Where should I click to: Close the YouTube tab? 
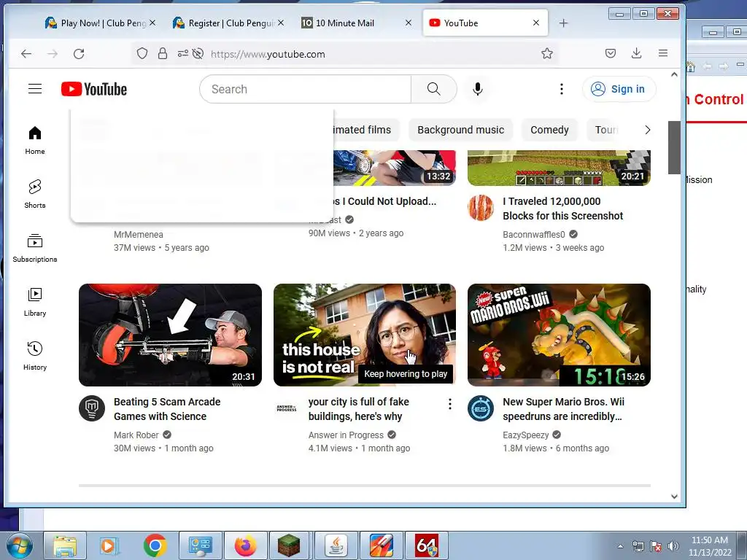(536, 23)
